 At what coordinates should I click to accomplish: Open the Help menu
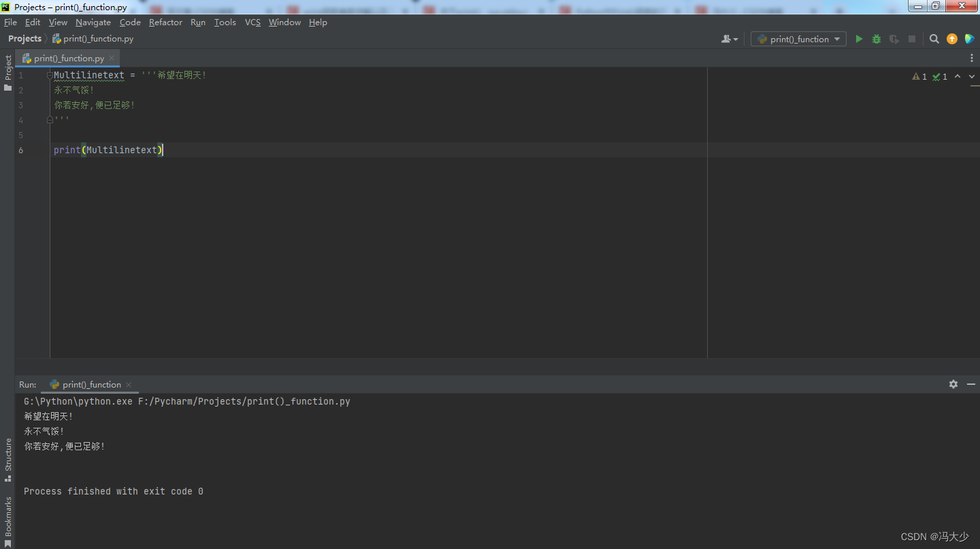(318, 22)
